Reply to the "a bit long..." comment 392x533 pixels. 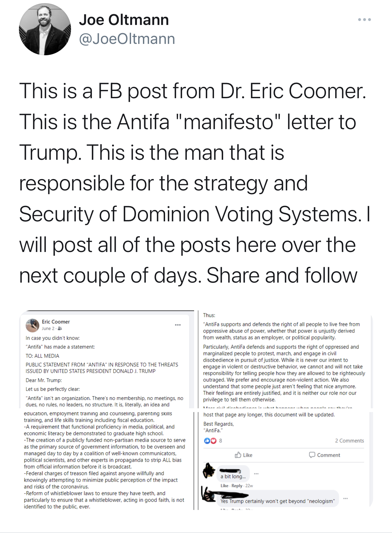coord(237,486)
